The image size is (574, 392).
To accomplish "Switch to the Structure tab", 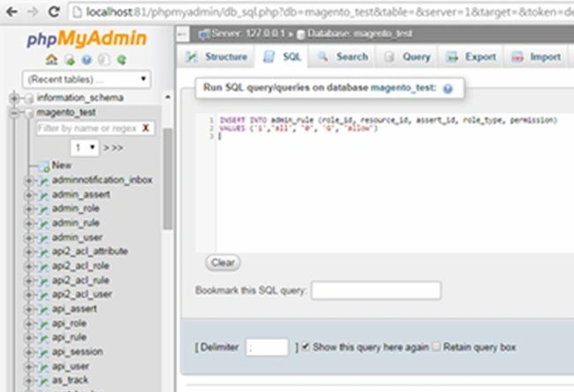I will click(216, 57).
